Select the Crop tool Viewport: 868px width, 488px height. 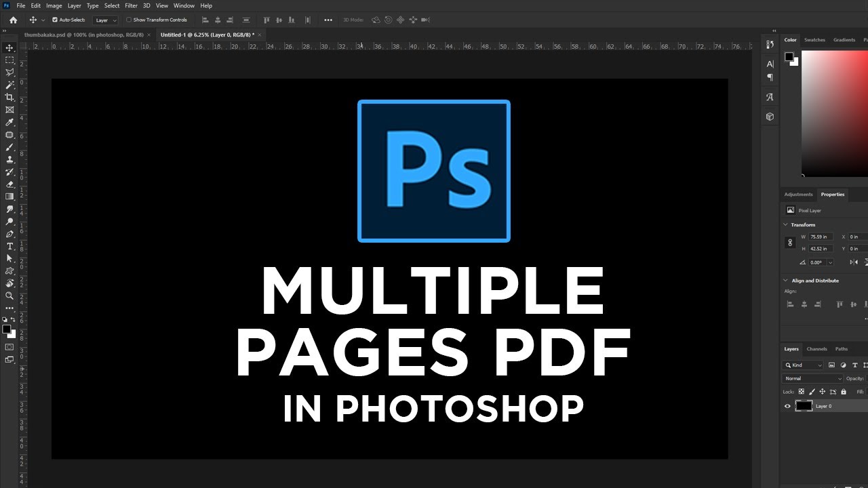point(9,98)
